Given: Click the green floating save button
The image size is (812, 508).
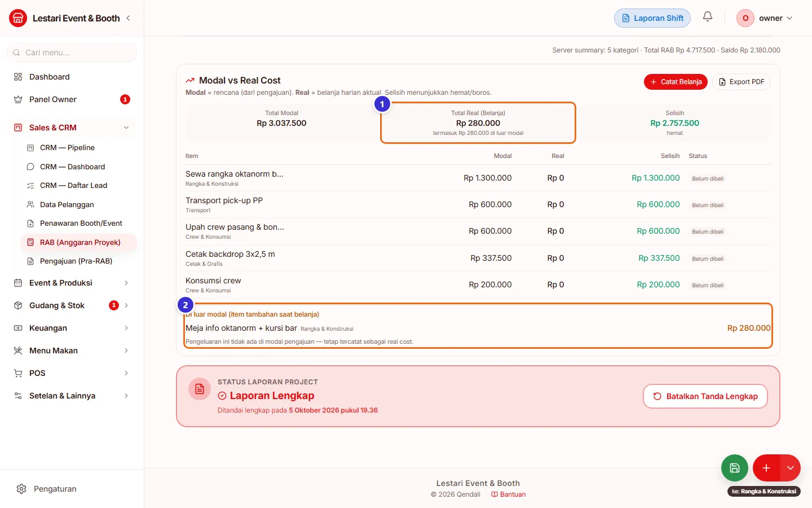Looking at the screenshot, I should [735, 468].
